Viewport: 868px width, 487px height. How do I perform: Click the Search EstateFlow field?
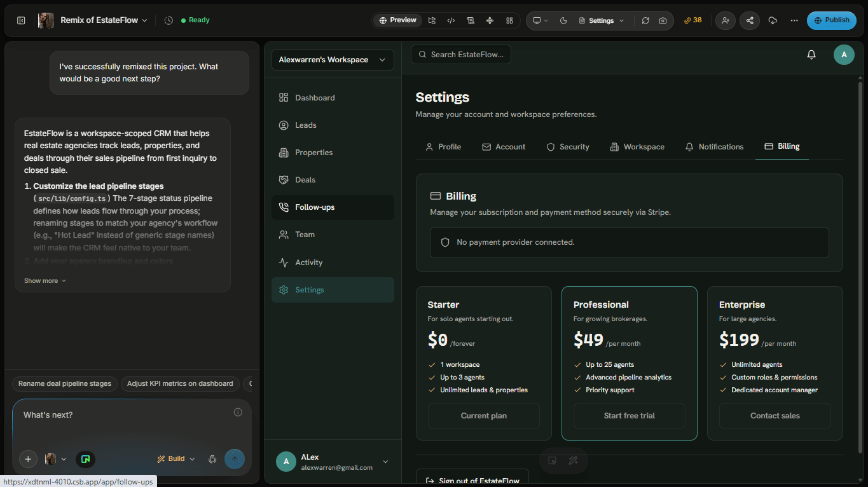[x=461, y=55]
